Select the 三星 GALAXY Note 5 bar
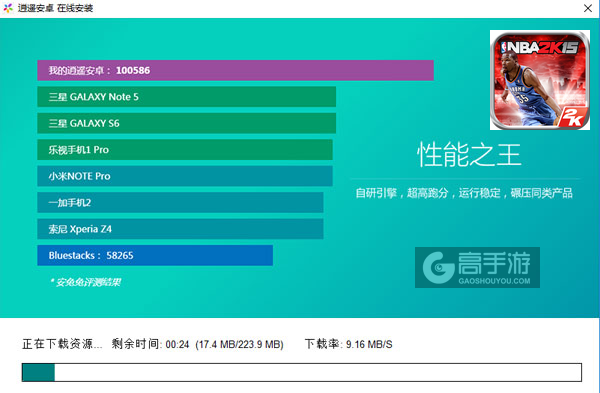The height and width of the screenshot is (393, 600). coord(186,97)
